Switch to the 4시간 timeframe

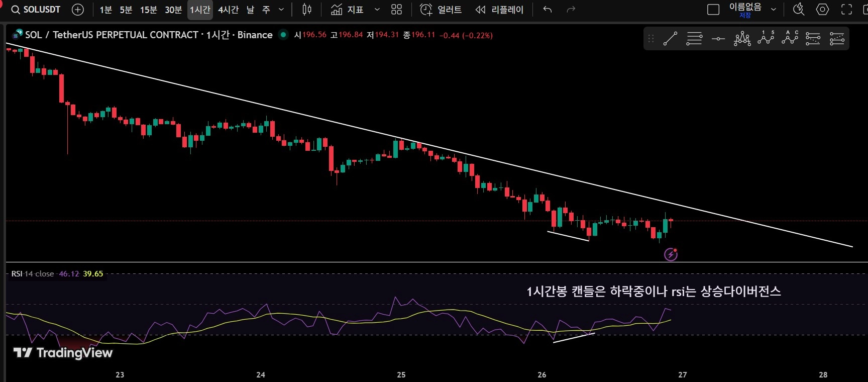pos(228,10)
